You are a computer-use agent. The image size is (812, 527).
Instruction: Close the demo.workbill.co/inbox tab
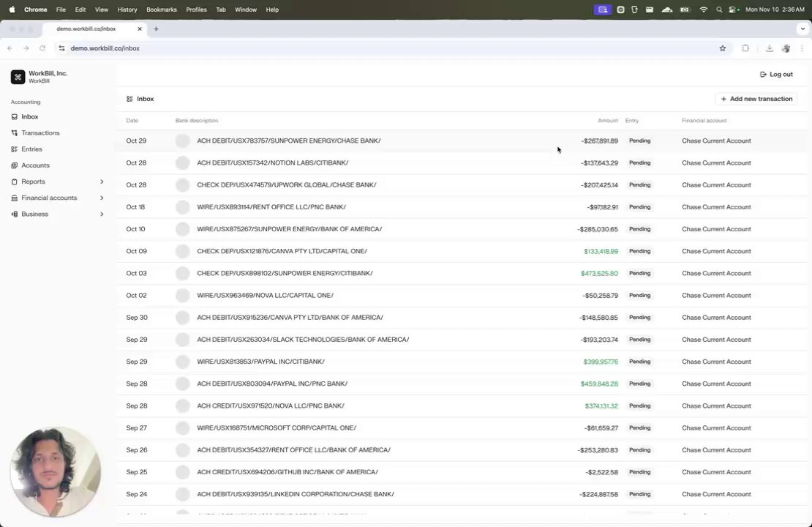[x=139, y=29]
